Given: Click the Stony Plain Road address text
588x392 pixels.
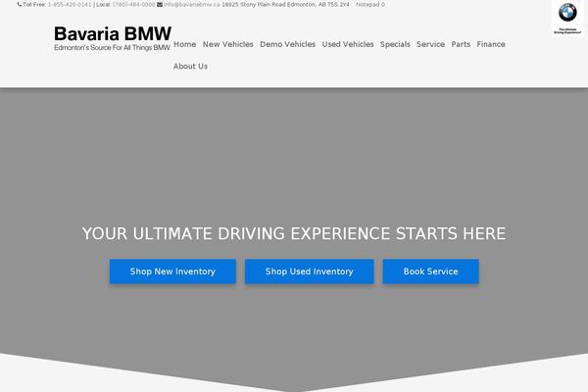Looking at the screenshot, I should [x=285, y=5].
